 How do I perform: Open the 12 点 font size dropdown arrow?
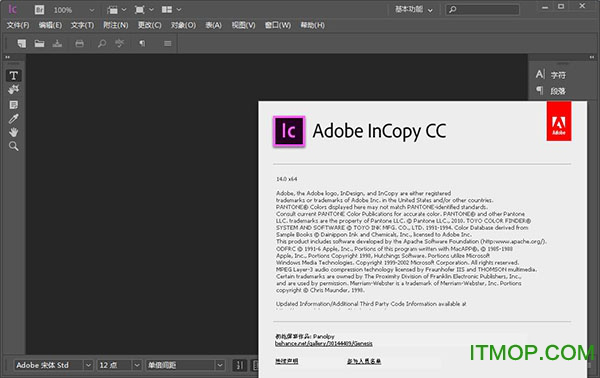click(x=137, y=365)
